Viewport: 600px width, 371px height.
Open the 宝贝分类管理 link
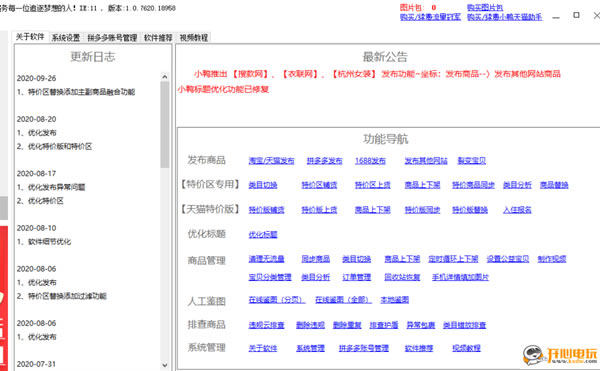(270, 277)
